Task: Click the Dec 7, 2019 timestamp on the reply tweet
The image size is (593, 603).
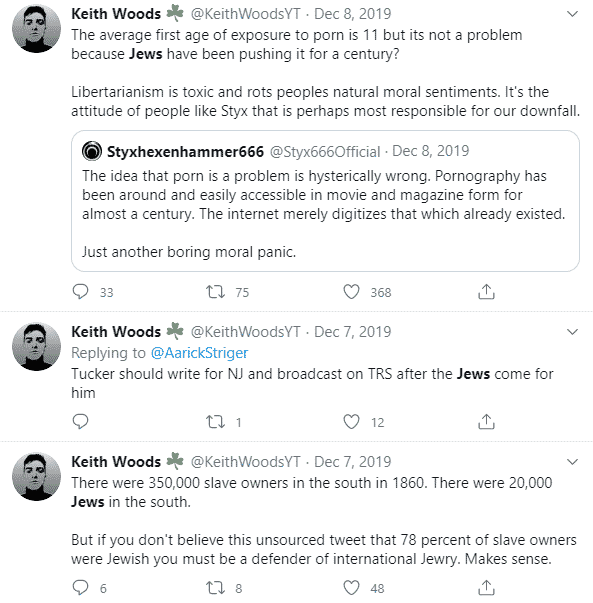Action: pos(353,332)
